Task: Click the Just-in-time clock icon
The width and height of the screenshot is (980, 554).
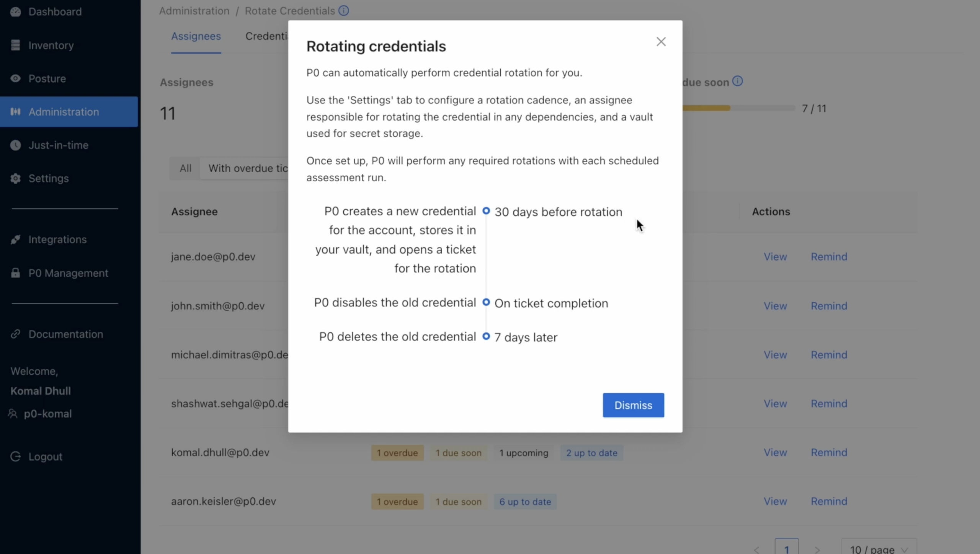Action: click(15, 145)
